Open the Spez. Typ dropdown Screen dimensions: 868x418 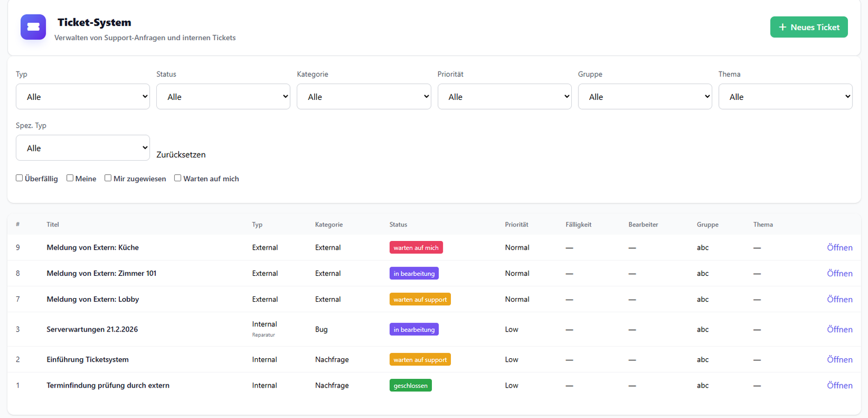tap(82, 148)
